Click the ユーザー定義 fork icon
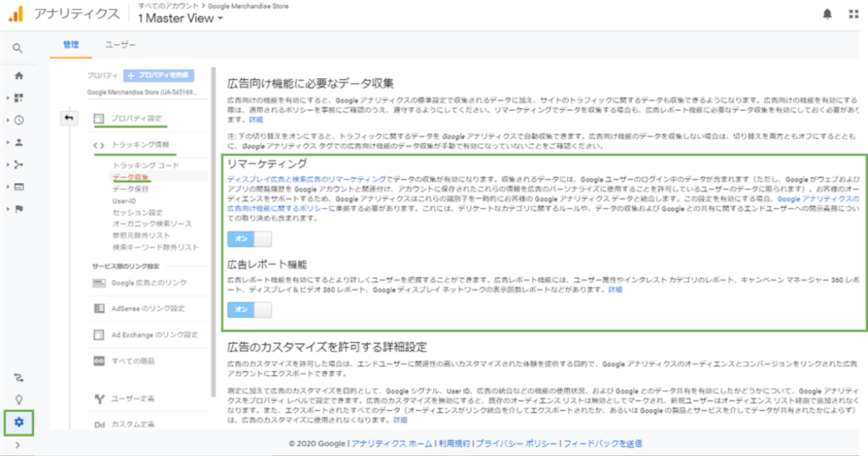This screenshot has width=868, height=456. coord(99,398)
